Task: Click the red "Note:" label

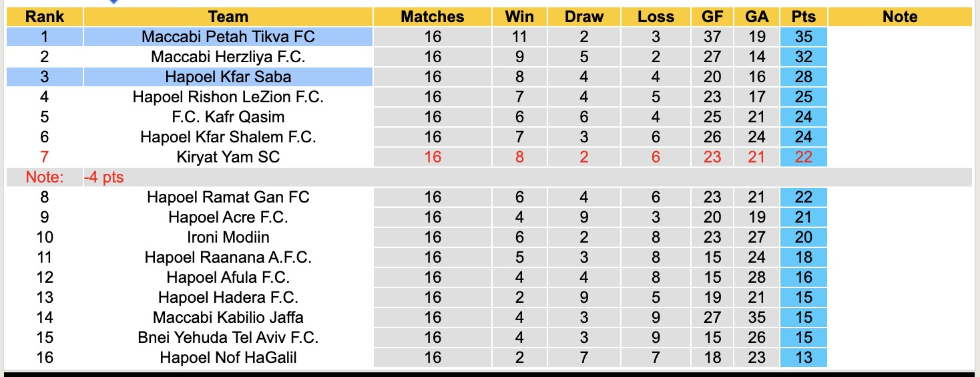Action: click(x=45, y=177)
